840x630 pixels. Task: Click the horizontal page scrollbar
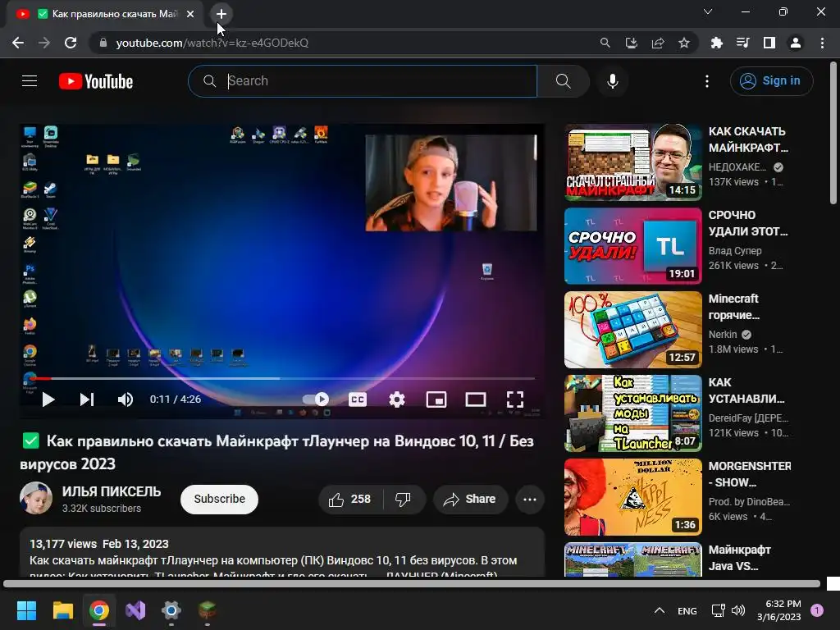point(412,584)
